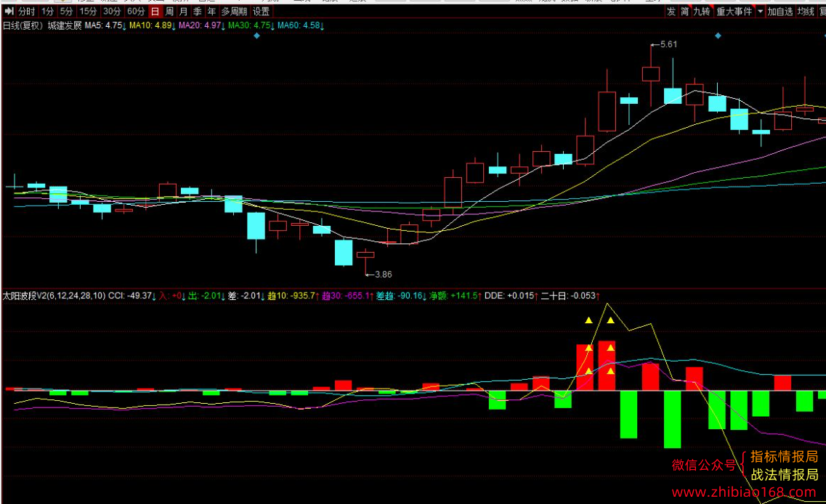826x504 pixels.
Task: Click the arrow icon left of 分时
Action: [x=9, y=11]
